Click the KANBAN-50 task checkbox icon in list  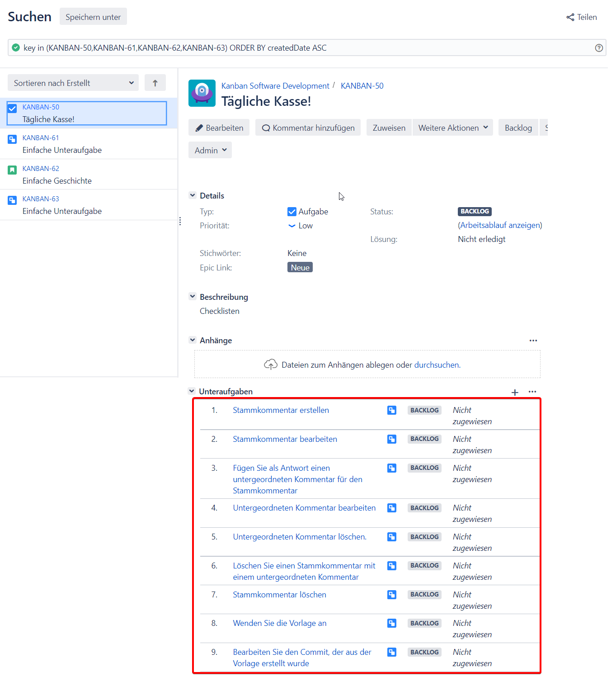tap(12, 109)
